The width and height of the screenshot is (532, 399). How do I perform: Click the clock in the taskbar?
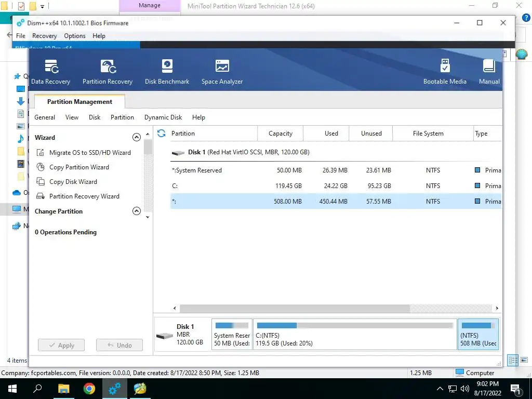point(487,389)
